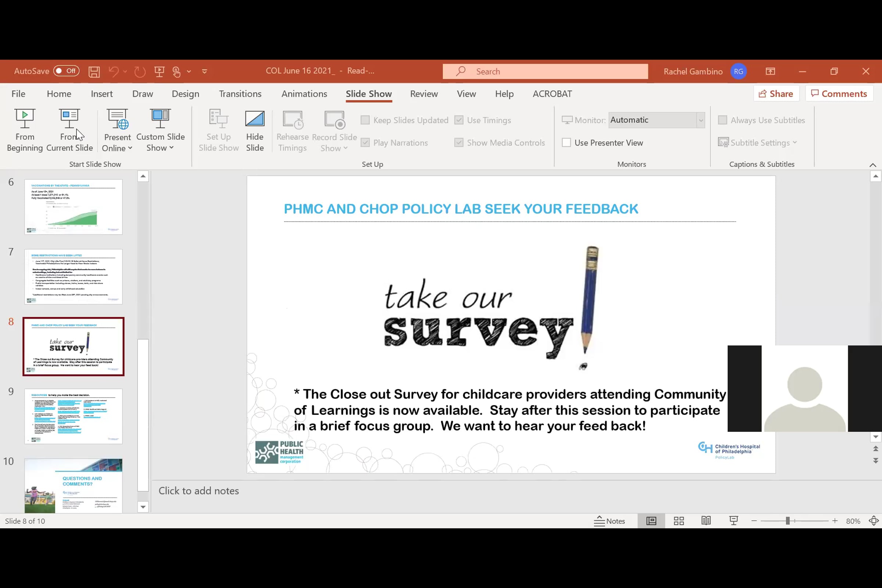Switch to the Review tab
Viewport: 882px width, 588px height.
[x=424, y=94]
